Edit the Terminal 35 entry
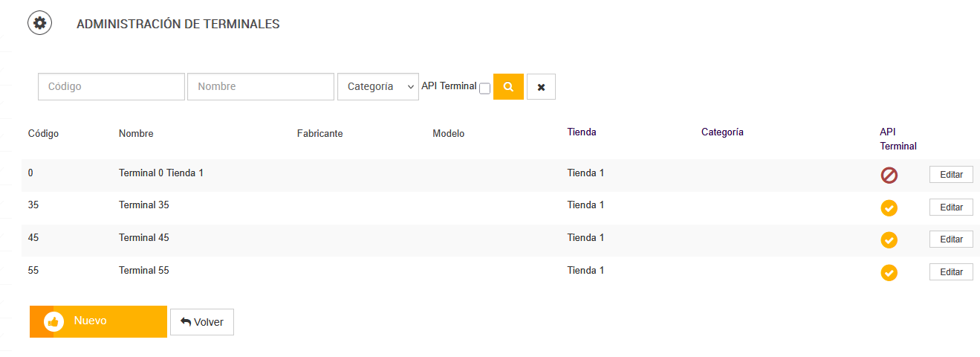This screenshot has width=980, height=357. pyautogui.click(x=951, y=208)
